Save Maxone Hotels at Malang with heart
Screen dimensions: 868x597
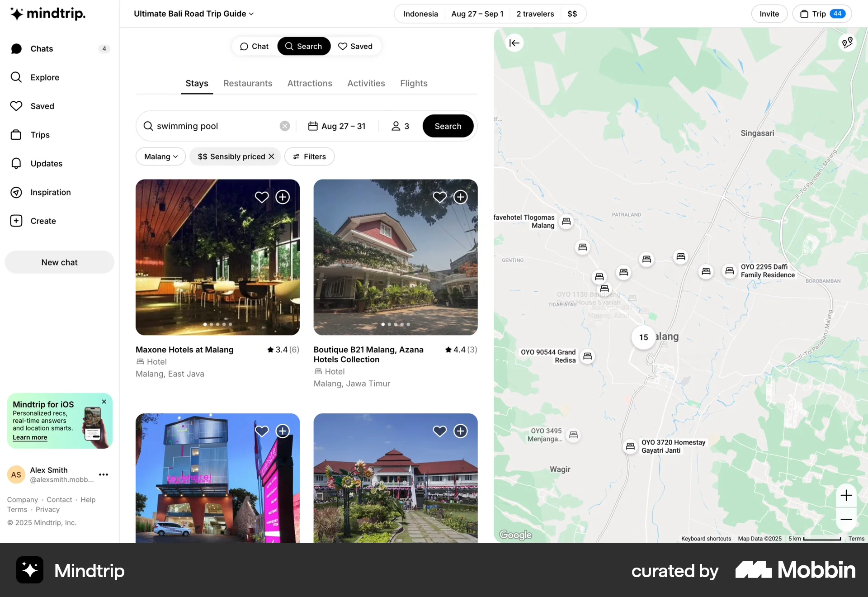(262, 197)
